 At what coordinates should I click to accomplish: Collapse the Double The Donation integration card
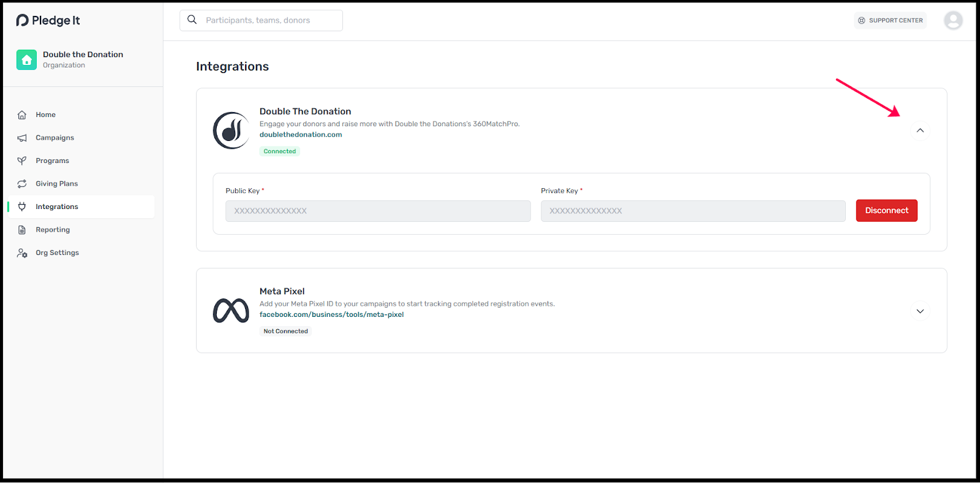click(x=920, y=131)
